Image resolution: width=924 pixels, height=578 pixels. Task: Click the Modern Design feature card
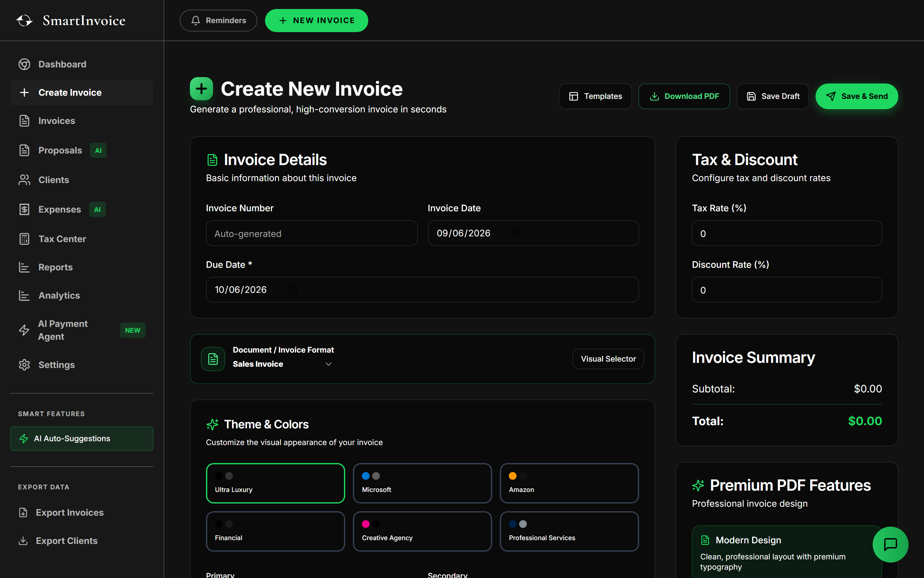[x=787, y=552]
